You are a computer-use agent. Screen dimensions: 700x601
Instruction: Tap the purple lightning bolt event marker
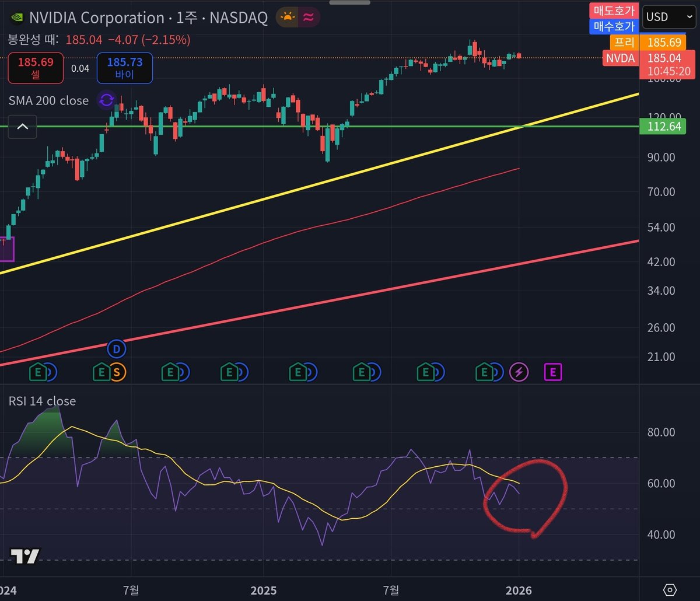point(519,371)
